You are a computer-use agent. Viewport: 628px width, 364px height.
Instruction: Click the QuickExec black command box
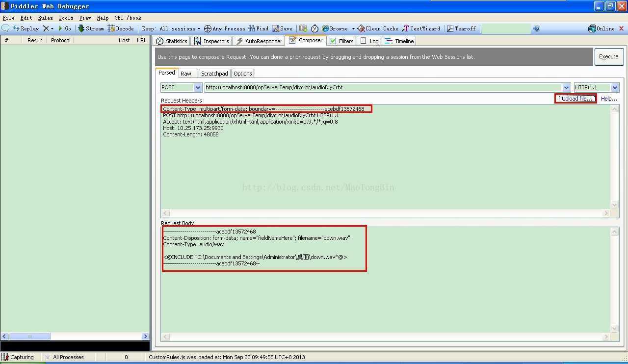coord(75,346)
